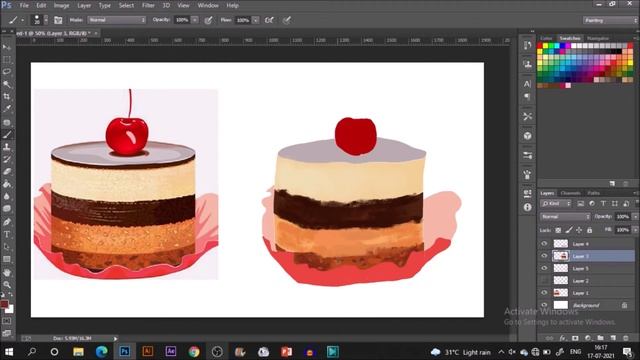
Task: Open the tool preset picker arrow
Action: click(x=22, y=20)
